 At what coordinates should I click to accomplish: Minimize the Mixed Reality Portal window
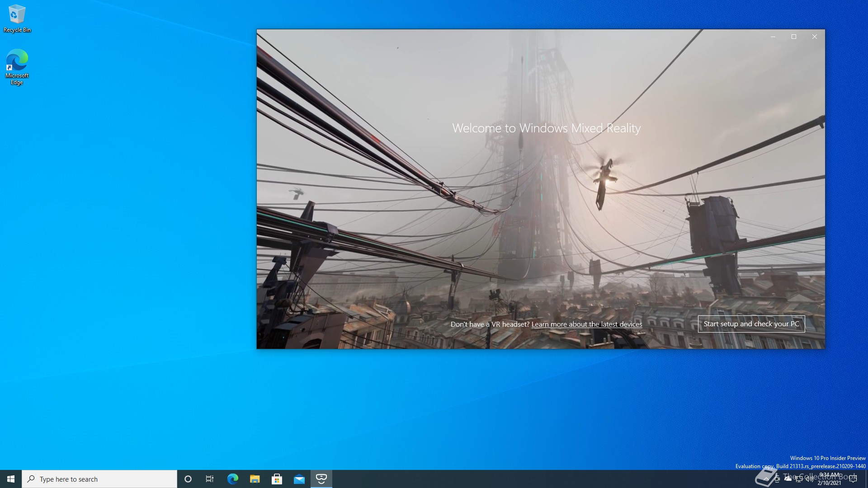(x=773, y=37)
